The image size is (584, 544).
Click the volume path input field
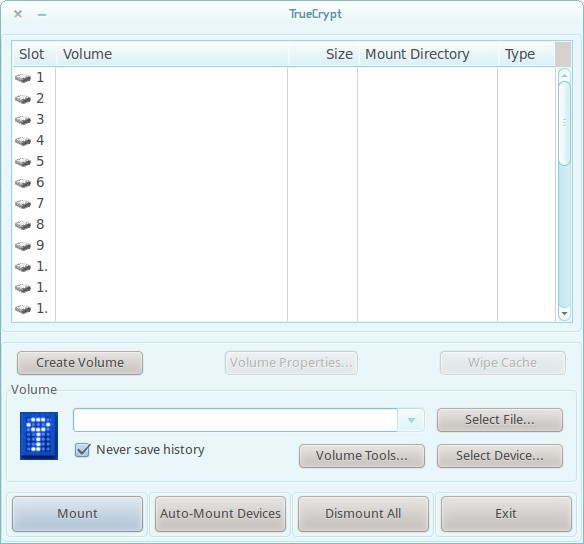(235, 420)
